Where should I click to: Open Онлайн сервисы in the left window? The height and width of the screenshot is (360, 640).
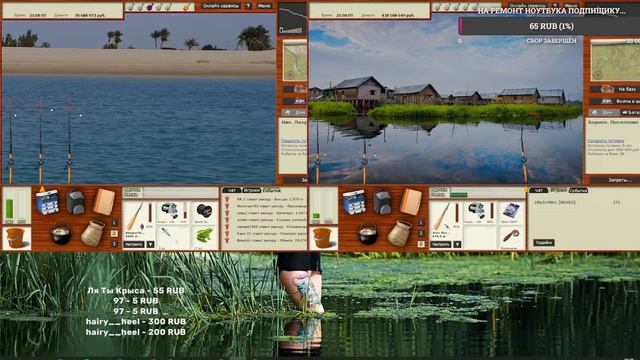point(221,6)
